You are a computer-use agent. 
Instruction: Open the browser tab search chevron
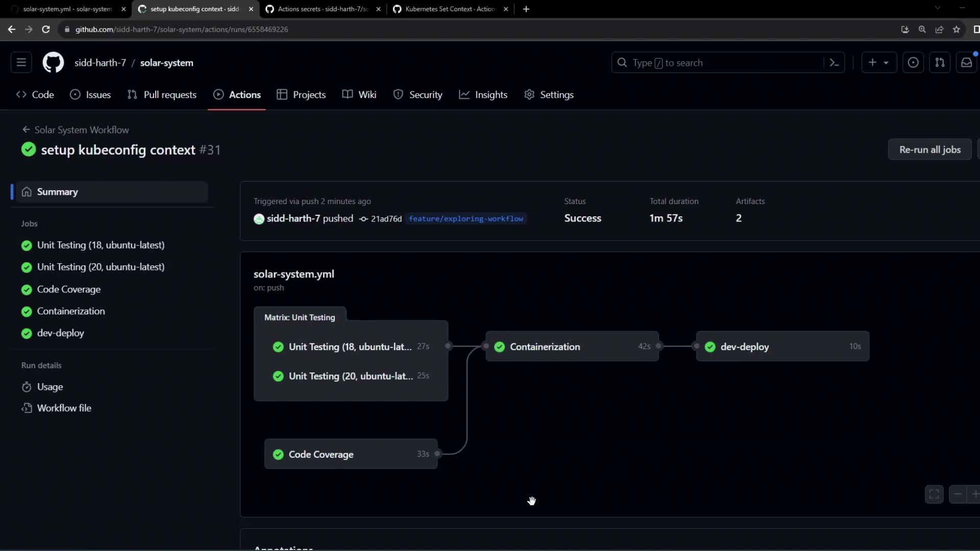click(937, 8)
